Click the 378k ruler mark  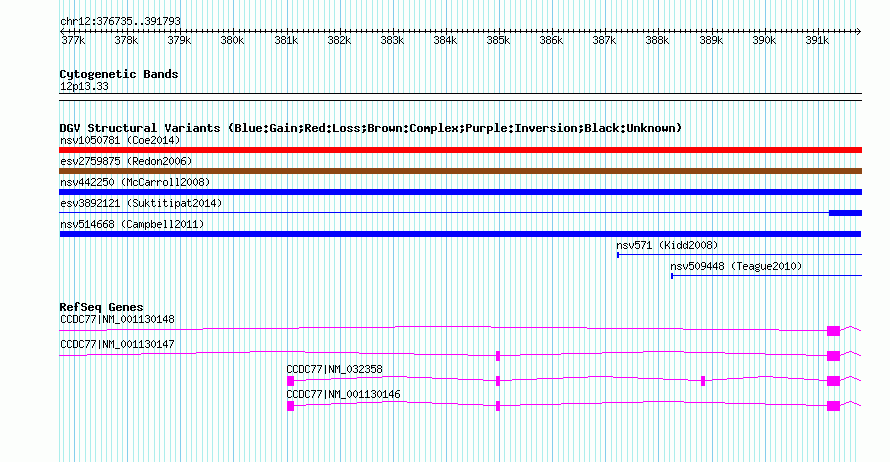click(x=126, y=40)
